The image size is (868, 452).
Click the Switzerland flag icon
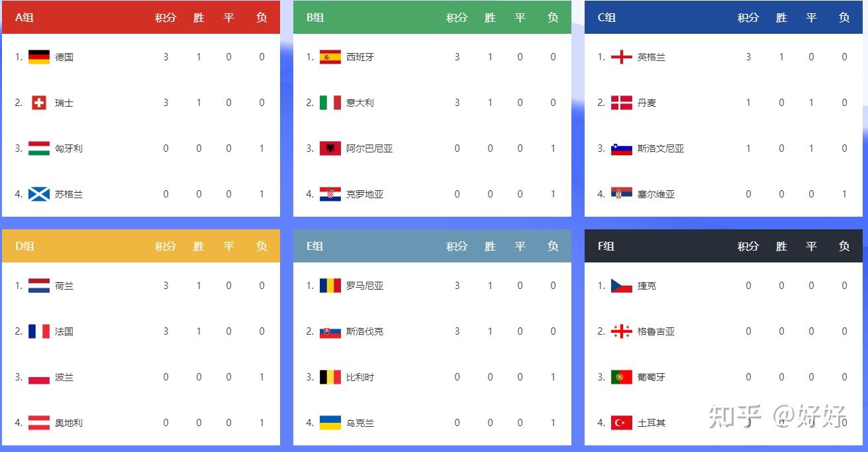pos(39,103)
